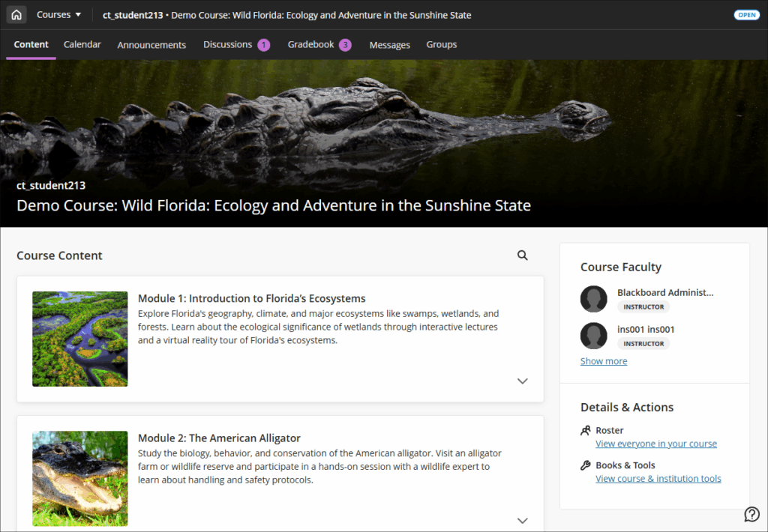768x532 pixels.
Task: Click the Books & Tools wrench icon
Action: 586,465
